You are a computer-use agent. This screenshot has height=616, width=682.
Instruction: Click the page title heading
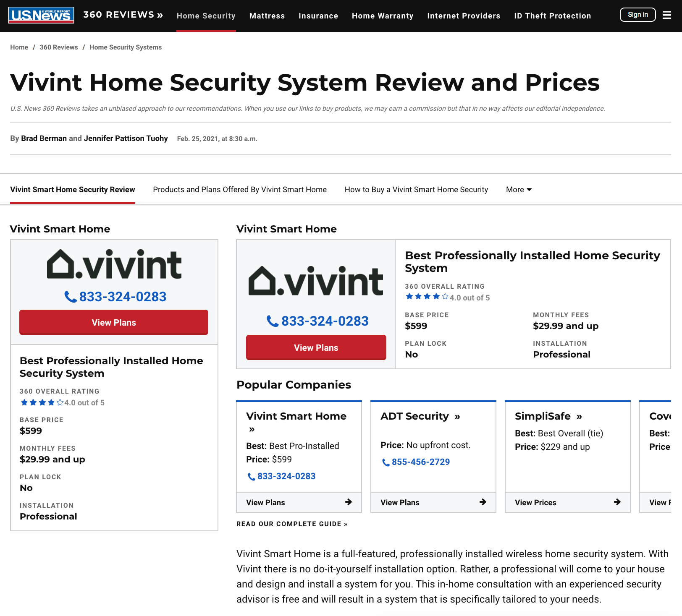click(x=305, y=83)
